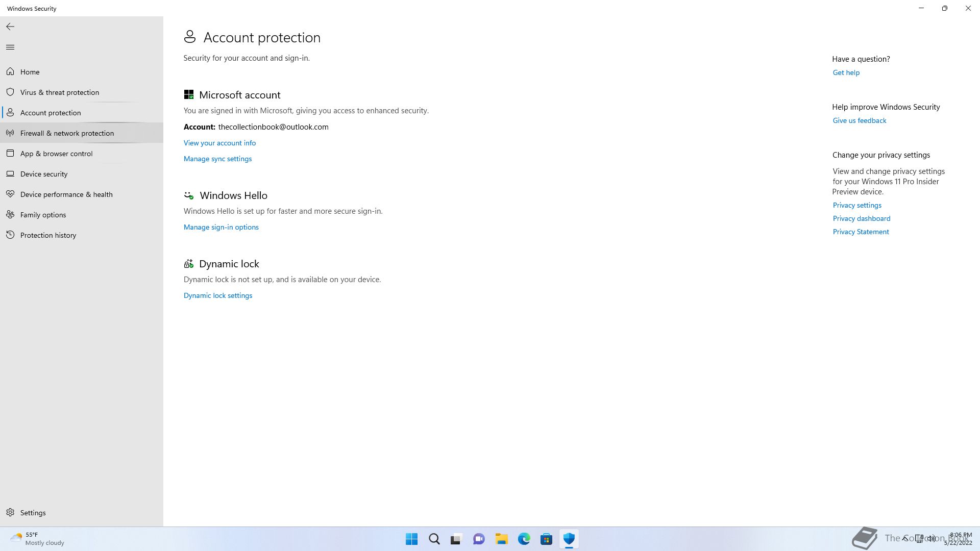Open taskbar Search
Image resolution: width=980 pixels, height=551 pixels.
click(x=434, y=539)
